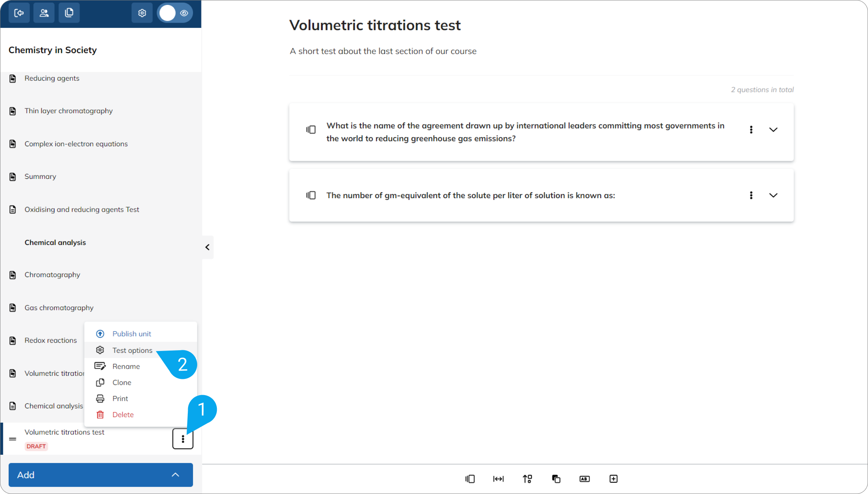868x494 pixels.
Task: Click the multiple choice icon in bottom toolbar
Action: (x=470, y=479)
